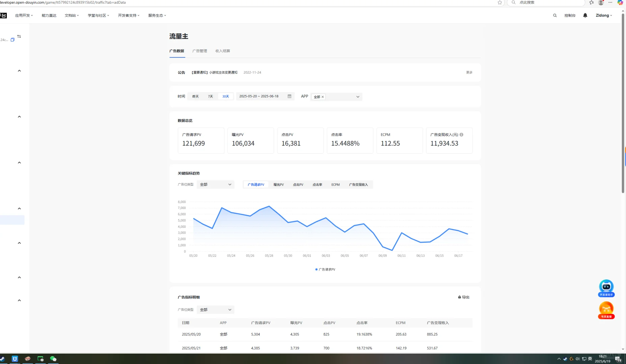Open network status in system tray
The width and height of the screenshot is (626, 364).
(x=584, y=359)
